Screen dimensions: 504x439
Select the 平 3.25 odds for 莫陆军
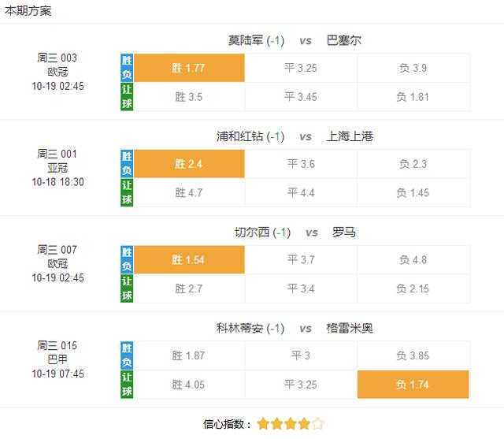coord(301,68)
